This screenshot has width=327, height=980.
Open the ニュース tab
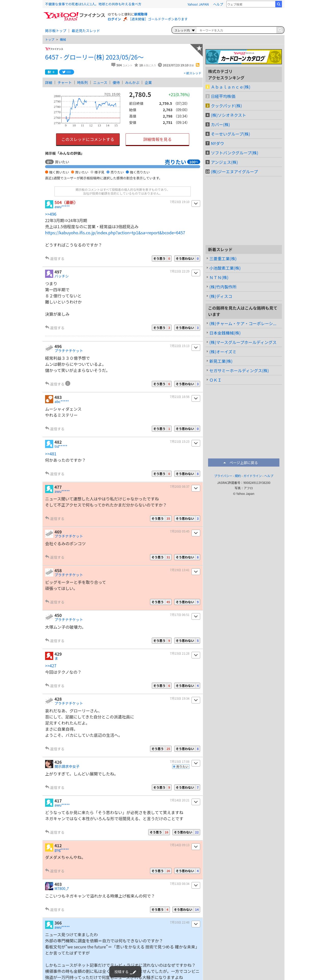coord(100,82)
